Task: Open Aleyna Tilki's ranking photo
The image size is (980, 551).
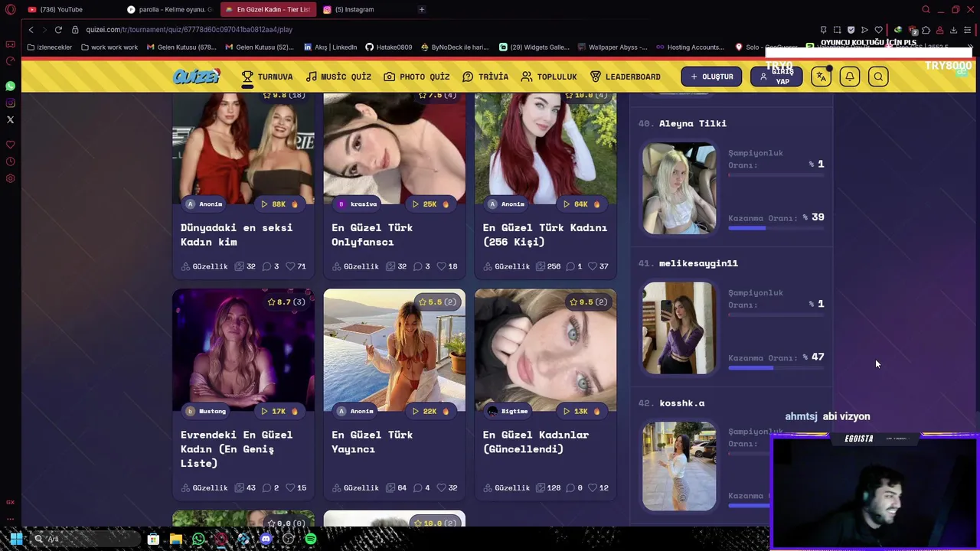Action: 679,188
